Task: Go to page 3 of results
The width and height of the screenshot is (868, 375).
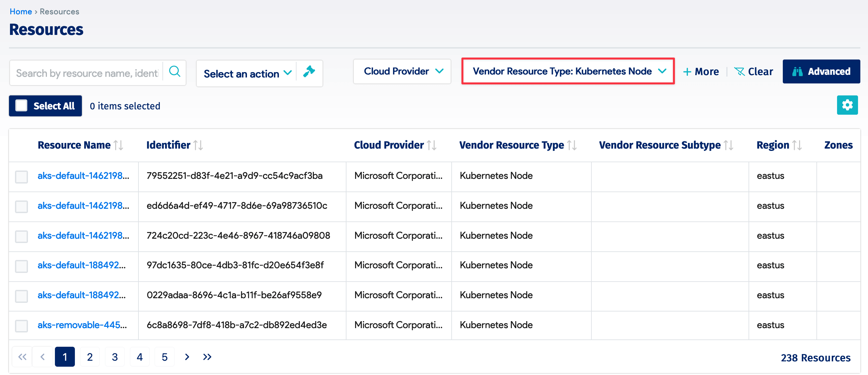Action: click(114, 357)
